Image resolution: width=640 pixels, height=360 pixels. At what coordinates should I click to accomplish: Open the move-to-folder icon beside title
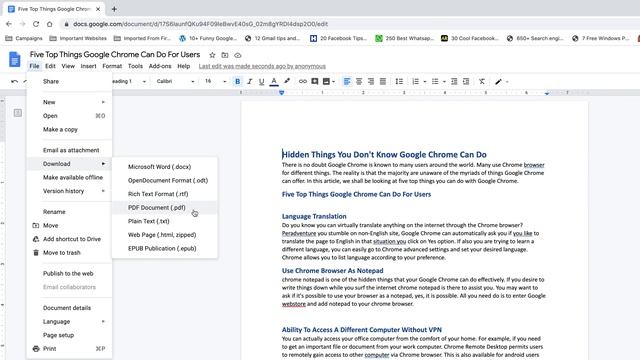pos(225,55)
